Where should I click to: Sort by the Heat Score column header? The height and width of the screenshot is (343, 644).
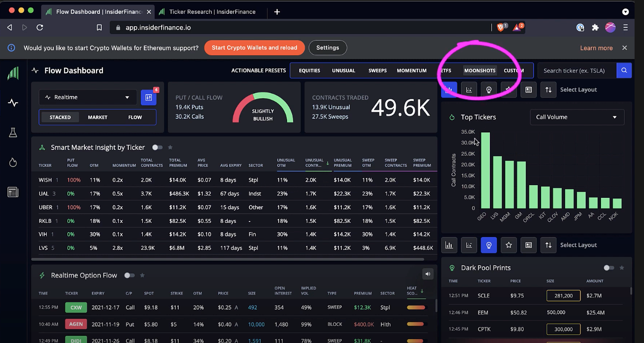(x=414, y=291)
